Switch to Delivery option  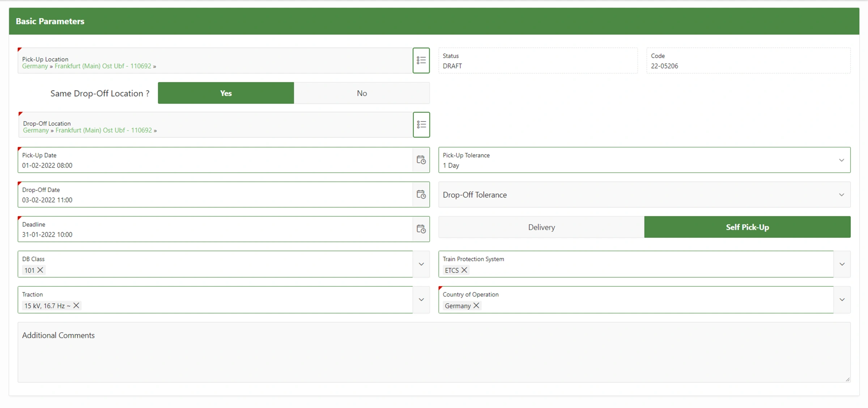point(541,227)
